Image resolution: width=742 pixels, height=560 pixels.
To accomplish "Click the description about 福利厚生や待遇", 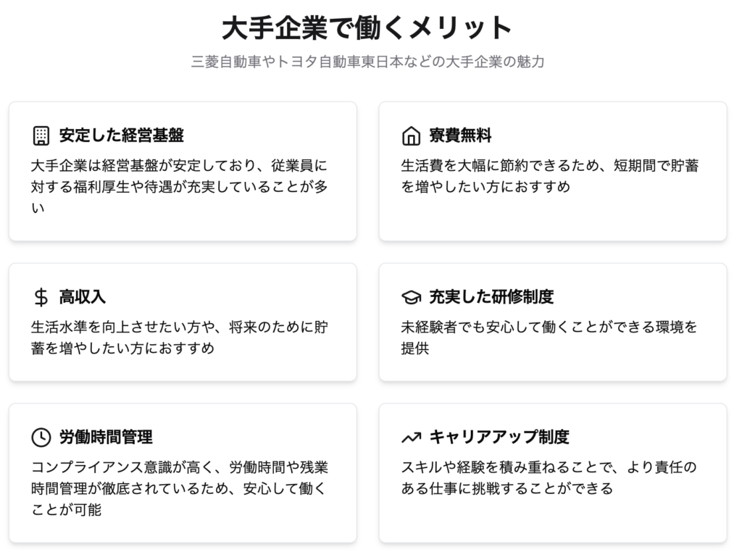I will 180,187.
